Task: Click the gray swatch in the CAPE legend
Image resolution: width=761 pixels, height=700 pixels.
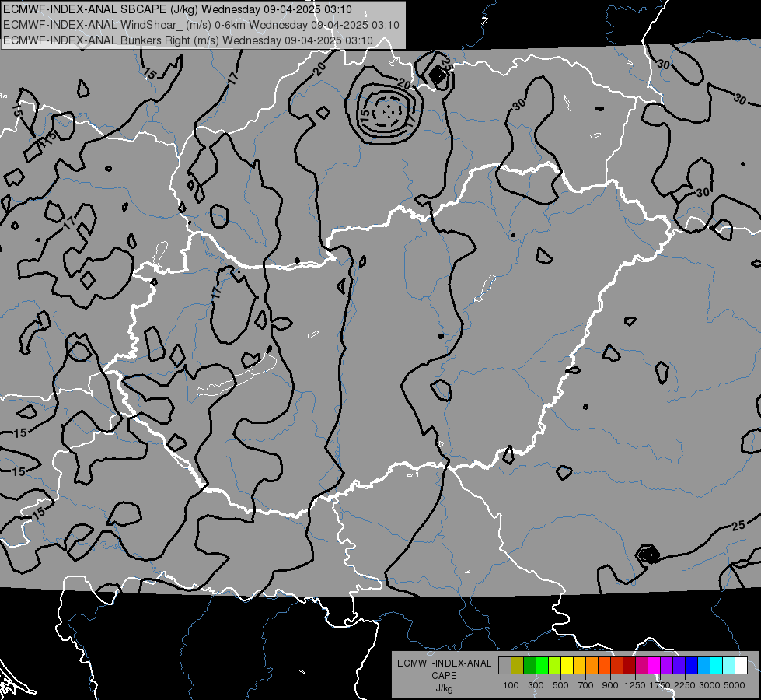Action: click(504, 666)
